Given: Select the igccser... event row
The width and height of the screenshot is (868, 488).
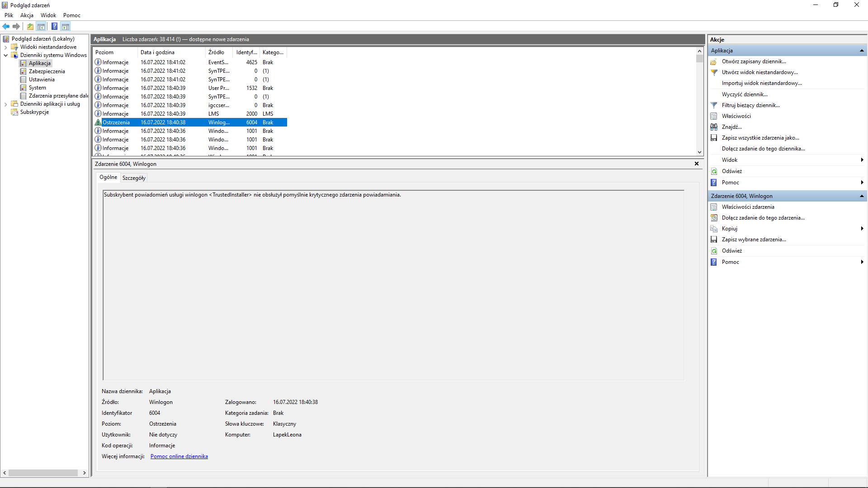Looking at the screenshot, I should point(190,105).
